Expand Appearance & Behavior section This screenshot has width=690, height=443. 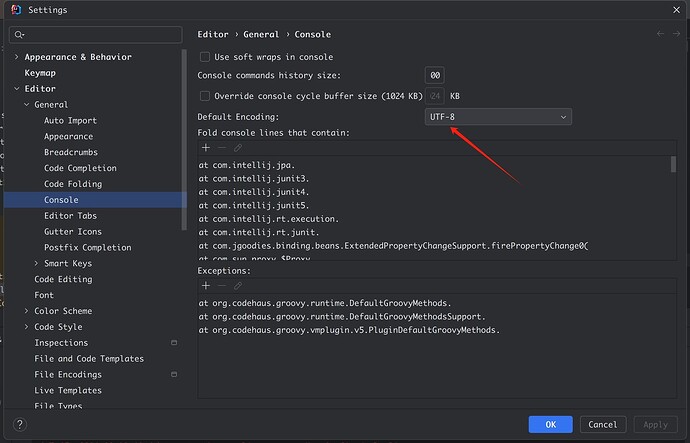click(17, 57)
